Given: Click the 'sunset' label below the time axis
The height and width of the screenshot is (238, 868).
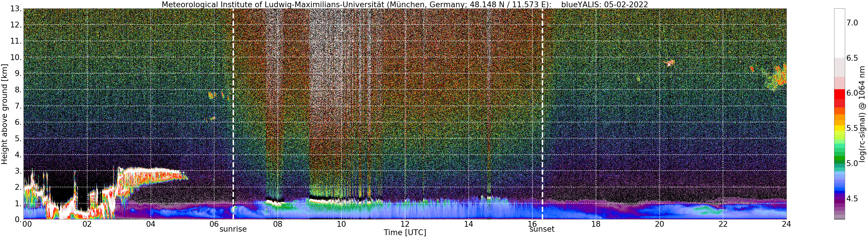Looking at the screenshot, I should click(x=542, y=229).
